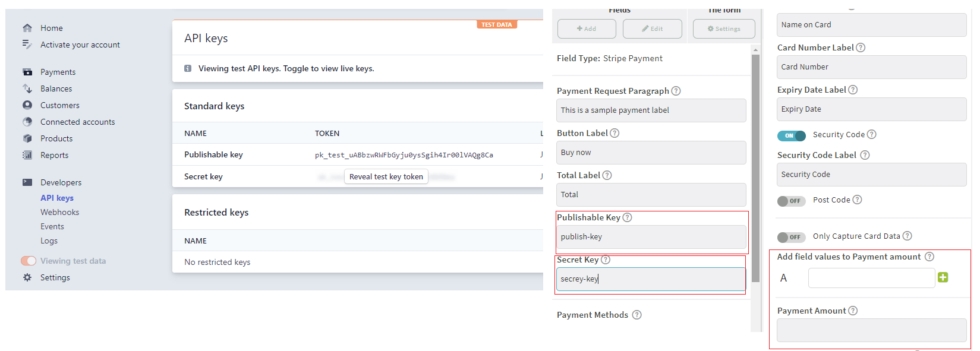Viewport: 980px width, 351px height.
Task: Click the Publishable Key input field
Action: coord(651,237)
